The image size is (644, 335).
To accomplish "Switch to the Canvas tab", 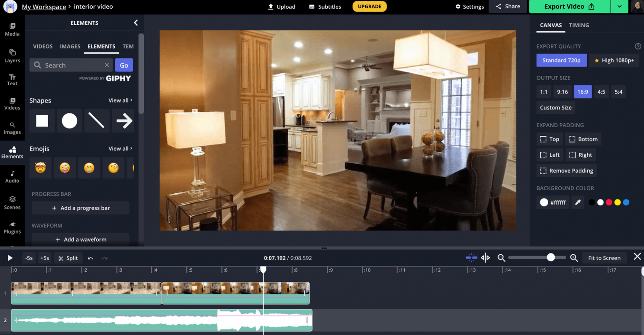I will 551,25.
